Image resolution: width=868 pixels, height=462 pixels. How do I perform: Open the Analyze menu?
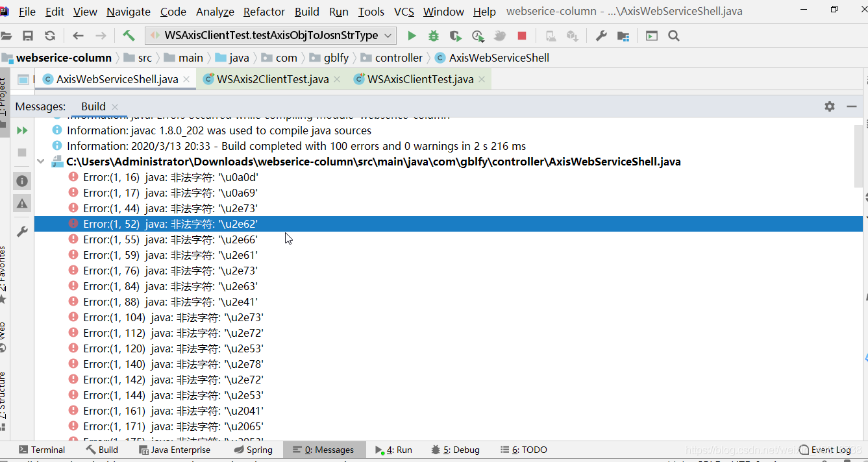pos(215,12)
